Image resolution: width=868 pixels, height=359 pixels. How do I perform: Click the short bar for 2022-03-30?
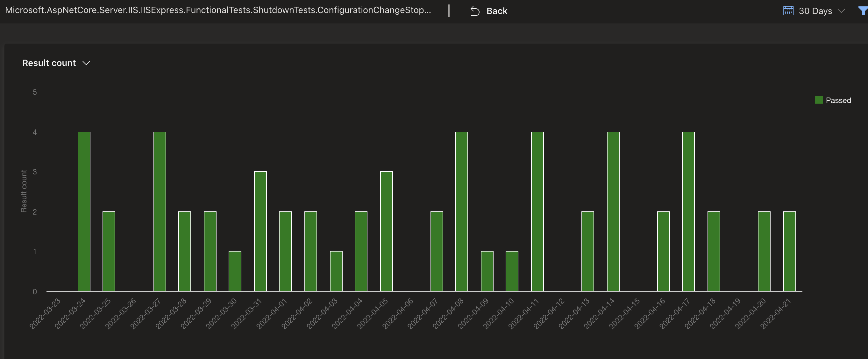point(235,271)
